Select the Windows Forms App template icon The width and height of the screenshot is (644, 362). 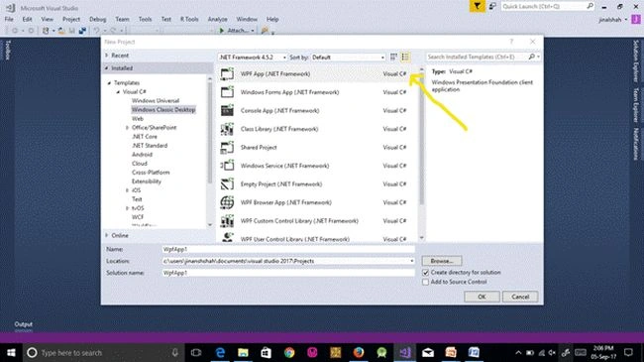coord(227,92)
